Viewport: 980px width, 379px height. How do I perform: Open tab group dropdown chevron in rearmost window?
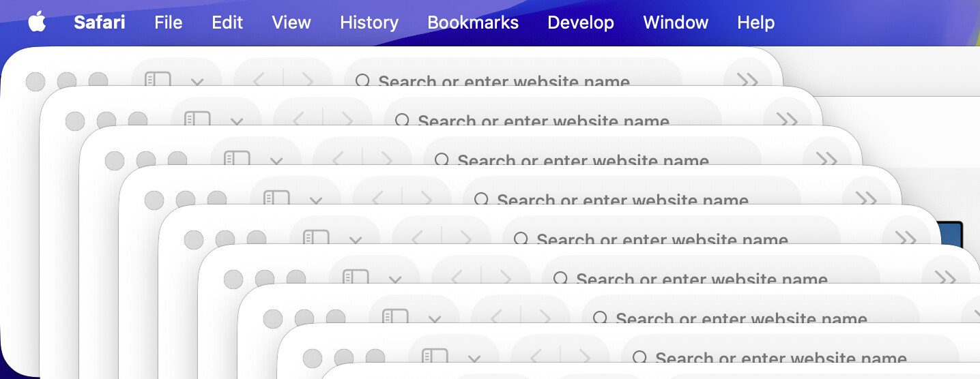pyautogui.click(x=197, y=82)
